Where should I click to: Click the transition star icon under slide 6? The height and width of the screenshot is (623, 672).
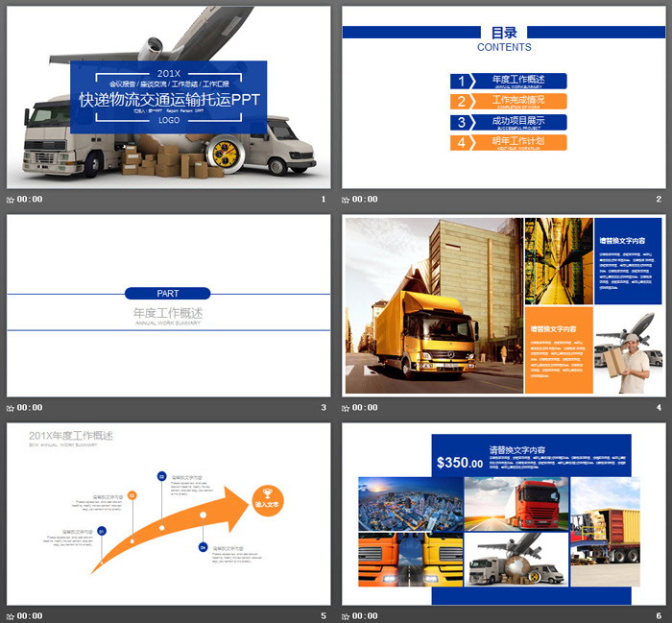[346, 616]
